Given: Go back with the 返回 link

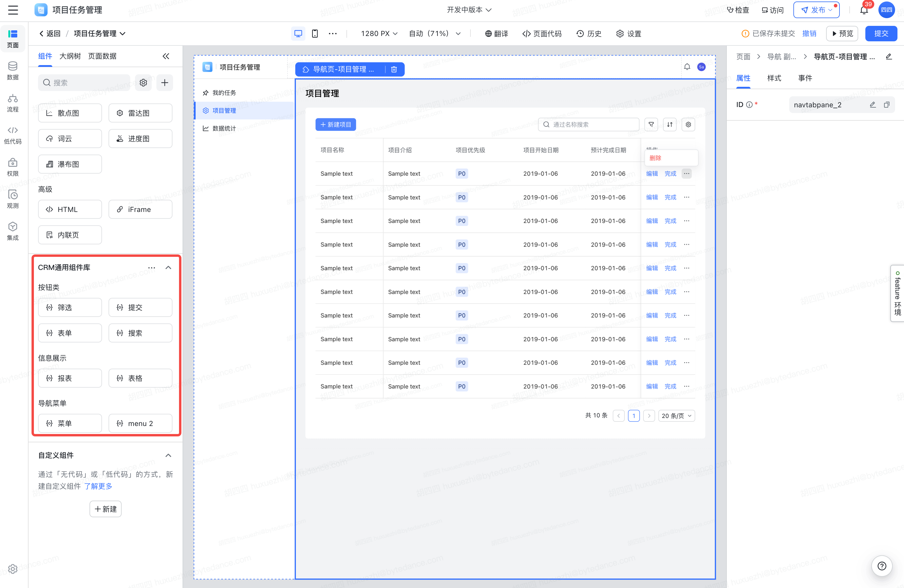Looking at the screenshot, I should point(50,34).
